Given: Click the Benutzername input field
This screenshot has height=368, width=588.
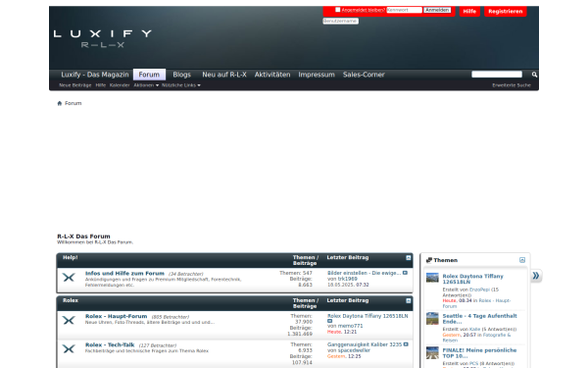Looking at the screenshot, I should tap(341, 21).
